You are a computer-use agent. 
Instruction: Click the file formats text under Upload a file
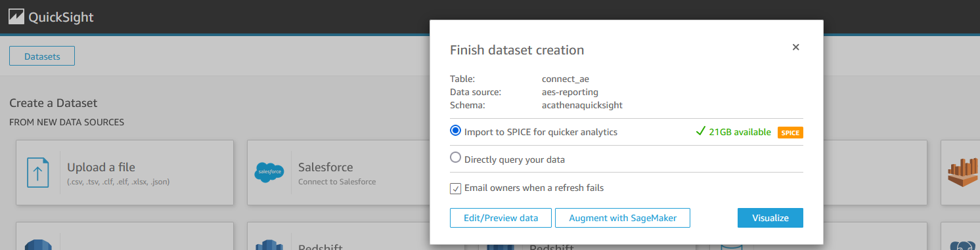point(118,182)
